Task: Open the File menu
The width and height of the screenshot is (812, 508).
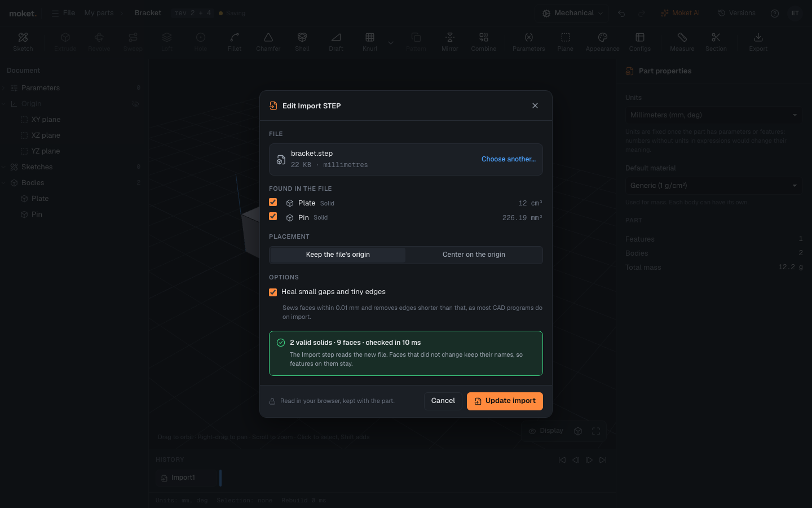Action: 63,13
